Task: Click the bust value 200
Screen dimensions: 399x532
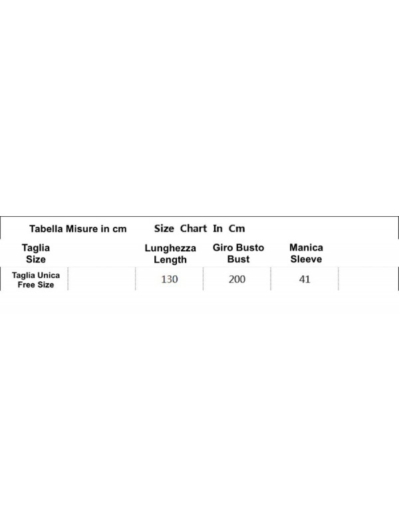Action: pyautogui.click(x=237, y=279)
